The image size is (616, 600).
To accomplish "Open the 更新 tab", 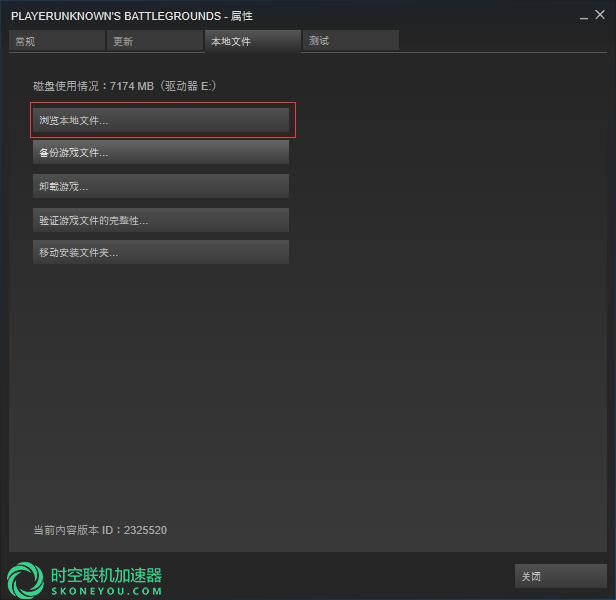I will tap(155, 41).
